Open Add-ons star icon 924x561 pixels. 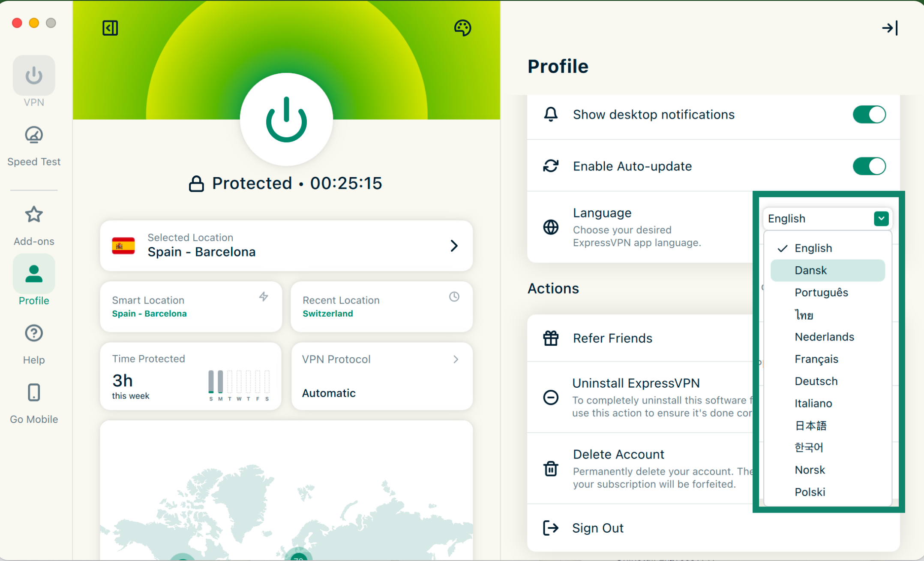coord(34,214)
